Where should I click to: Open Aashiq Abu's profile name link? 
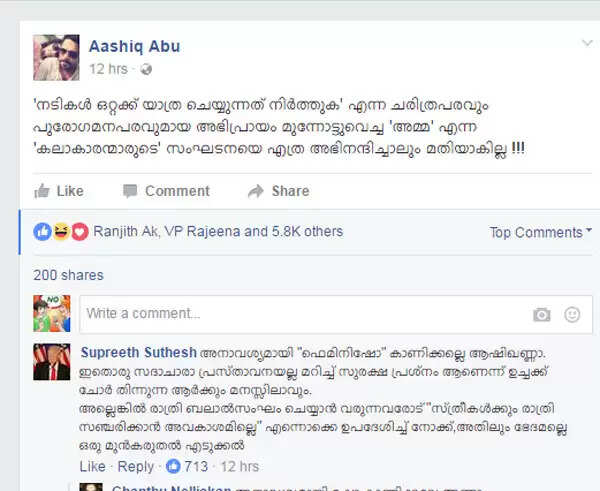134,46
